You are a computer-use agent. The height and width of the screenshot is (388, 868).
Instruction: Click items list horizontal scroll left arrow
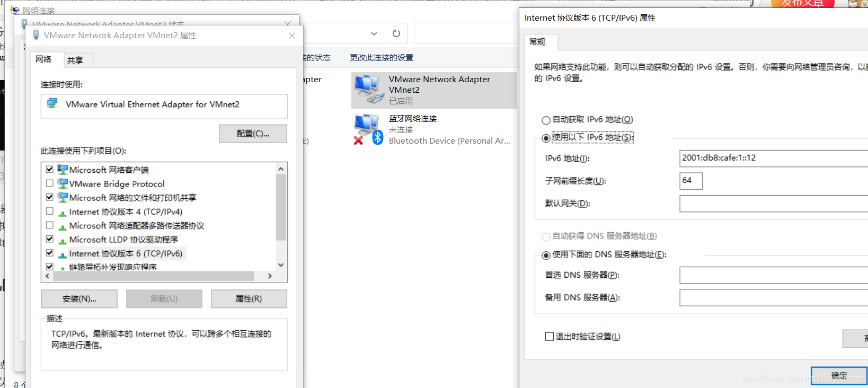coord(48,276)
